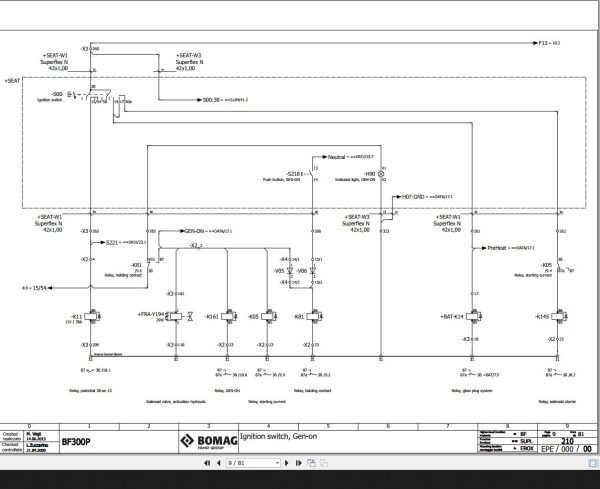Click the greyed-out page layout icon
Image resolution: width=600 pixels, height=489 pixels.
point(324,463)
